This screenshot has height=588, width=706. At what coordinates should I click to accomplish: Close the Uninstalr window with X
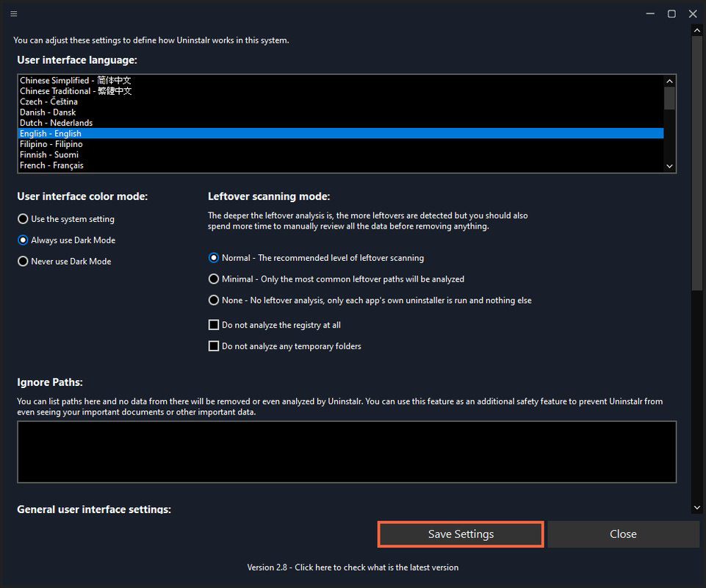(693, 13)
